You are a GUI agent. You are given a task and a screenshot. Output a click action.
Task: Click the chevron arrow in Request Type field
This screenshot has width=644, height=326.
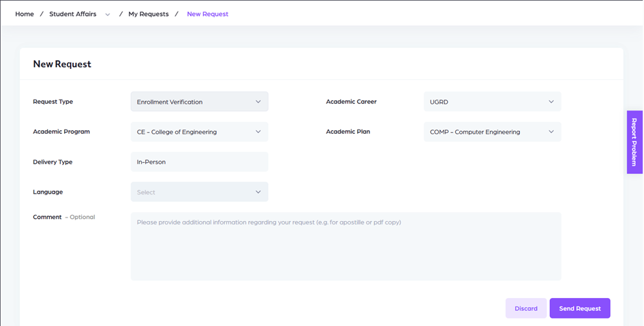point(258,102)
